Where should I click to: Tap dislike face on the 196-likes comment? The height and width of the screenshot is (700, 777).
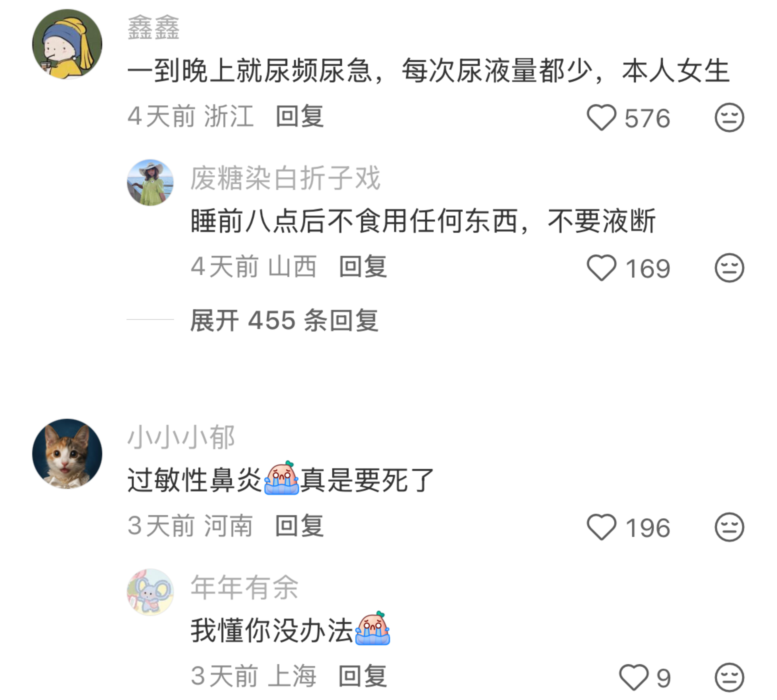(x=729, y=527)
